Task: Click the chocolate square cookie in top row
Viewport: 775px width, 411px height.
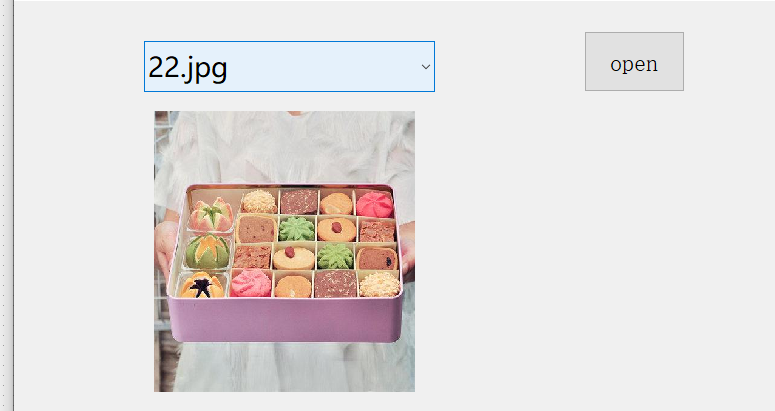Action: tap(299, 202)
